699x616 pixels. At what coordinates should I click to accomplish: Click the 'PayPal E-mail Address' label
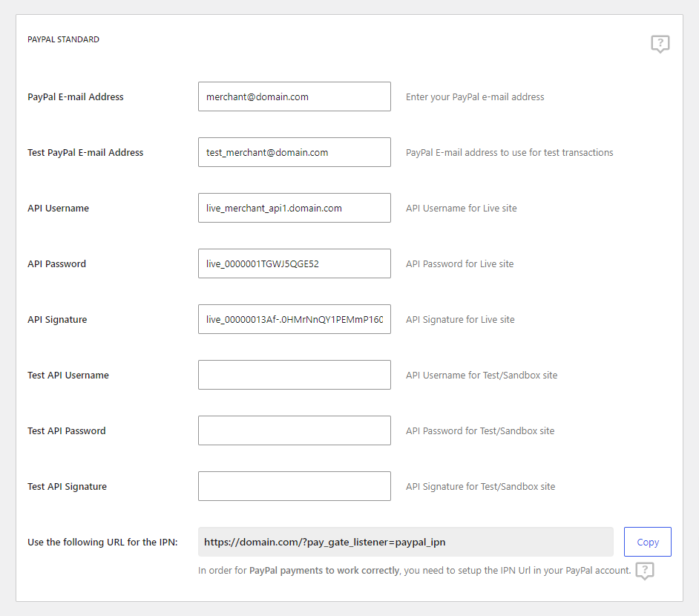[x=76, y=96]
